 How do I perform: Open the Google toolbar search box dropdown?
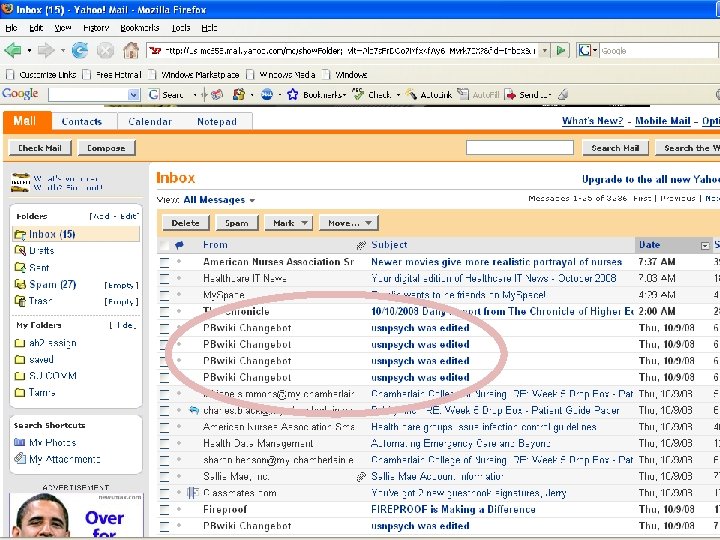(x=133, y=95)
